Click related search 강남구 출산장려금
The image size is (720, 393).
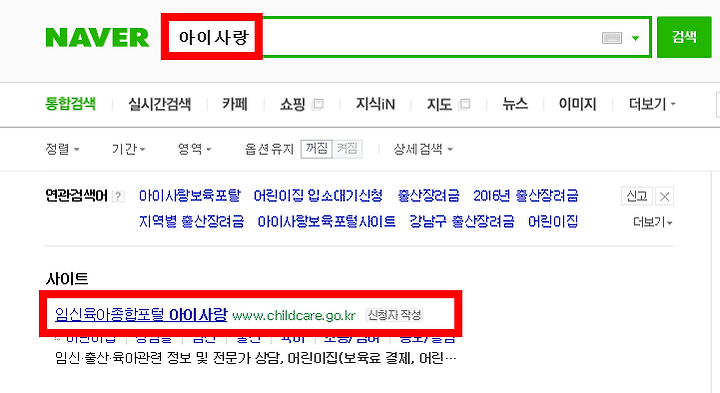click(462, 222)
